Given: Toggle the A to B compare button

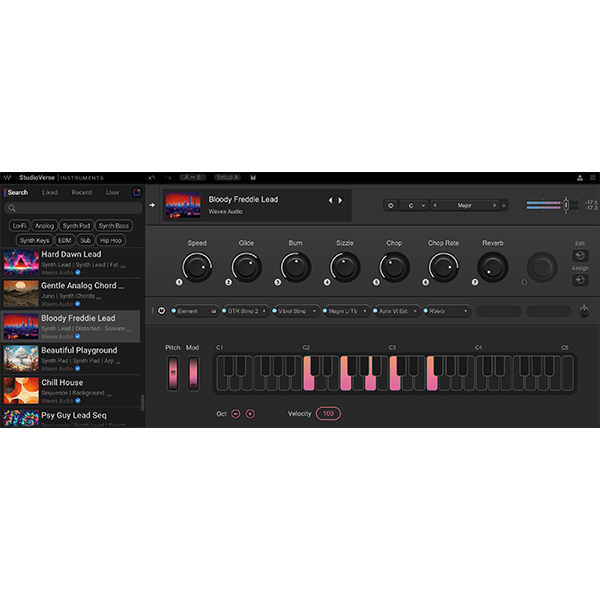Looking at the screenshot, I should coord(193,177).
